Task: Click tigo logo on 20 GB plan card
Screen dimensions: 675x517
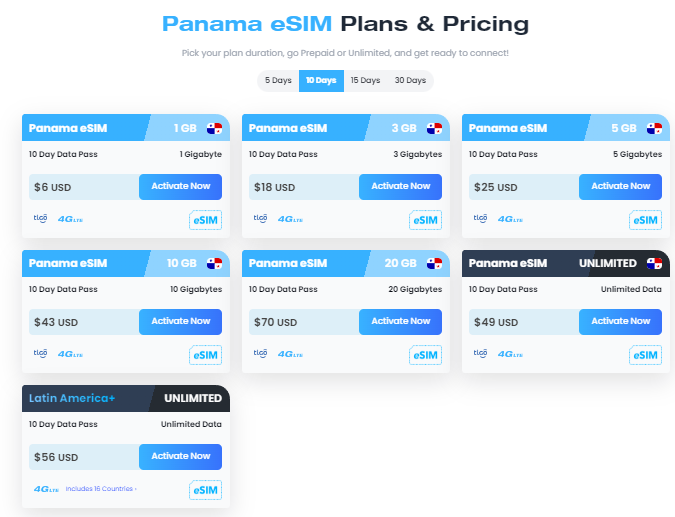Action: pyautogui.click(x=260, y=353)
